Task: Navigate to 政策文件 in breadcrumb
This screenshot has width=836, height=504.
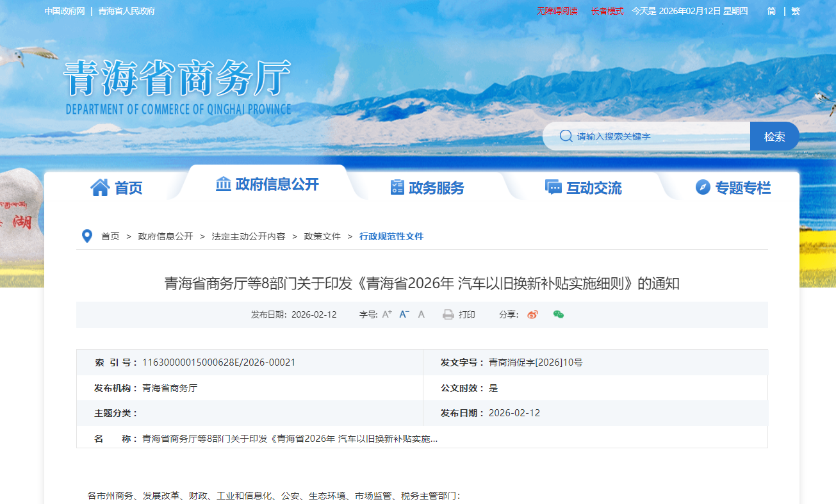Action: [322, 236]
